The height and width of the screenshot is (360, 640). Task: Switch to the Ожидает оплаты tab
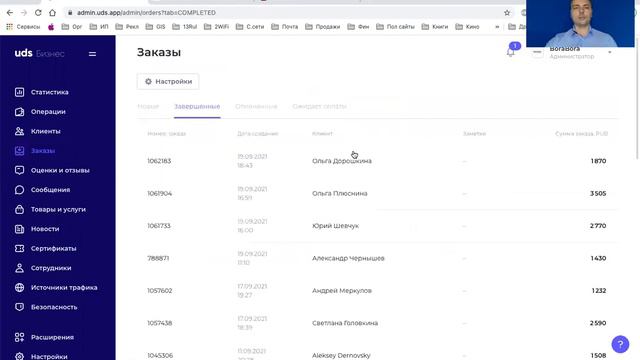pos(320,107)
